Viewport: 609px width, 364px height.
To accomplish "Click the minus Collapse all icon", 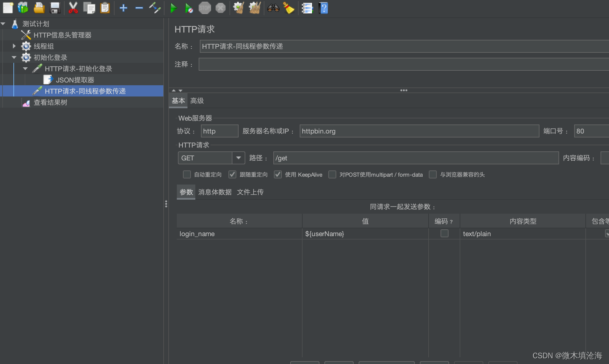I will [139, 8].
